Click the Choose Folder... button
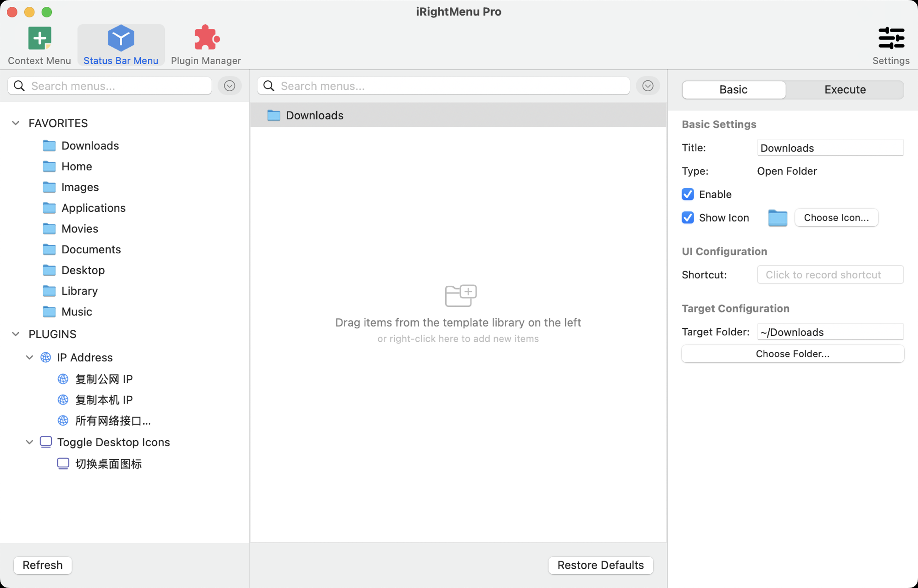918x588 pixels. click(793, 354)
